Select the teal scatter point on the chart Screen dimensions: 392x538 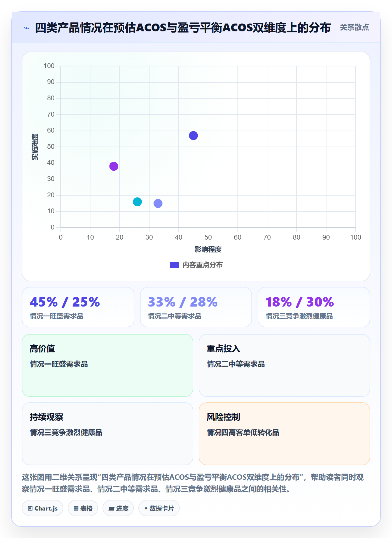137,202
